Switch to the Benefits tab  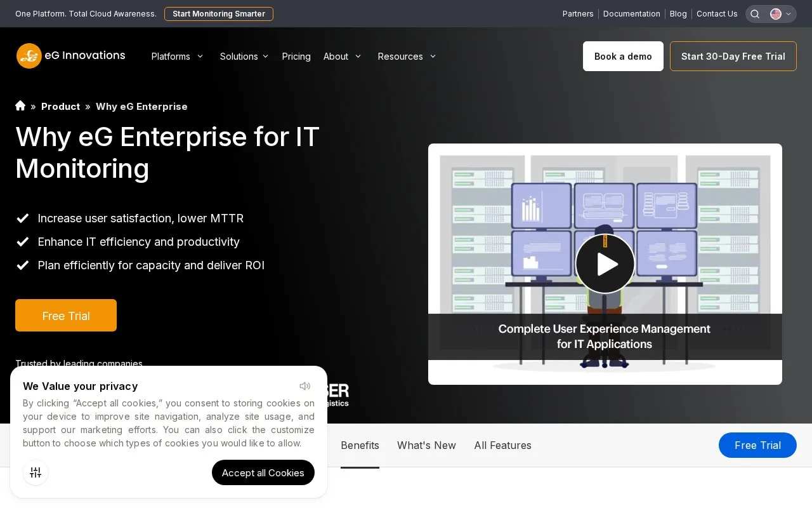pyautogui.click(x=360, y=445)
